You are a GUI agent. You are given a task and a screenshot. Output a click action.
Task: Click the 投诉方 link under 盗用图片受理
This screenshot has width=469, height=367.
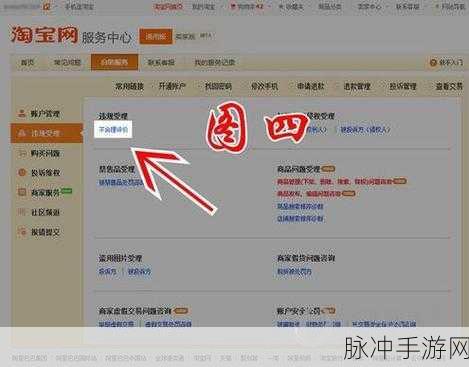pyautogui.click(x=108, y=272)
